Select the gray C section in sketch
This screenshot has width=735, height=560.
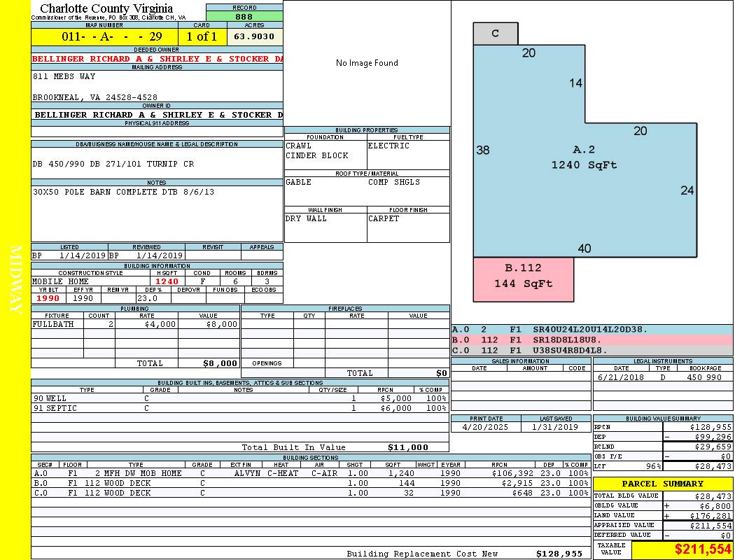[495, 34]
